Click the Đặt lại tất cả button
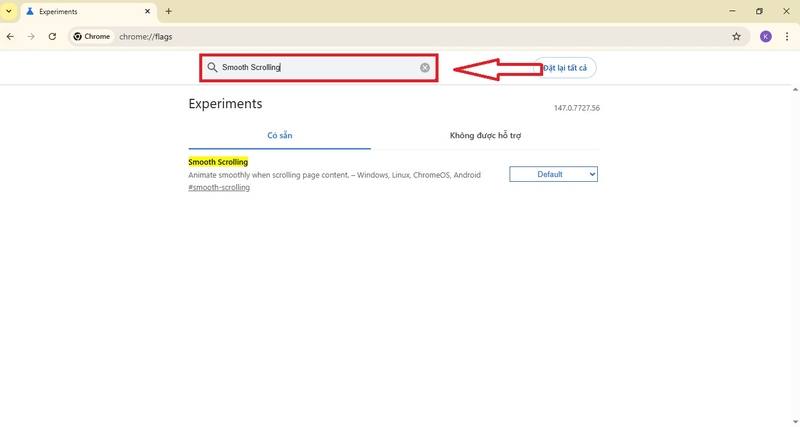This screenshot has width=800, height=427. [565, 68]
